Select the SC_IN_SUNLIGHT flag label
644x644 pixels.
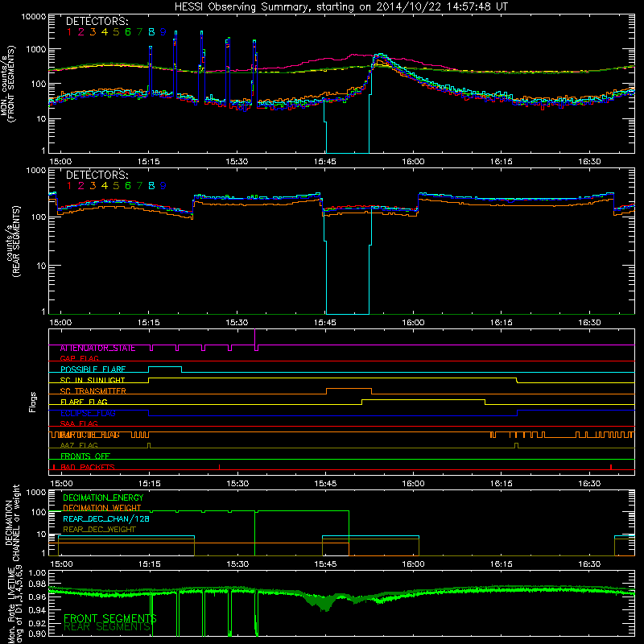click(x=93, y=380)
